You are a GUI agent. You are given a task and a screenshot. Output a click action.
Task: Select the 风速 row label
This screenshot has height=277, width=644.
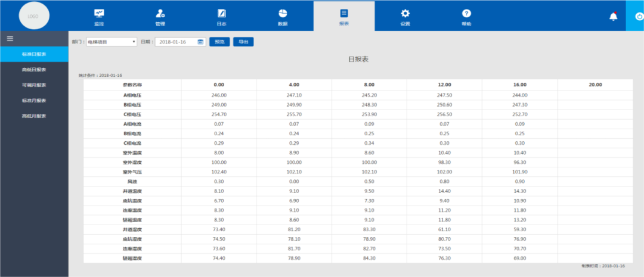coord(132,182)
